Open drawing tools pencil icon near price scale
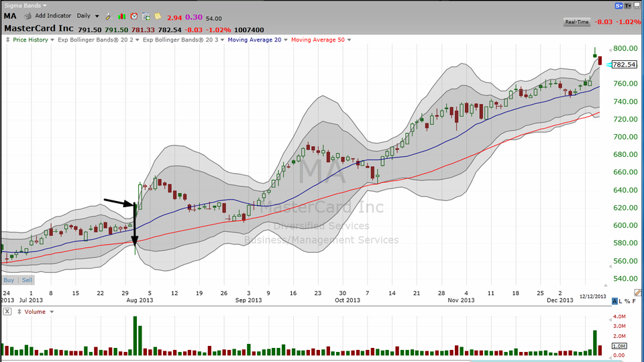The height and width of the screenshot is (362, 644). click(637, 293)
